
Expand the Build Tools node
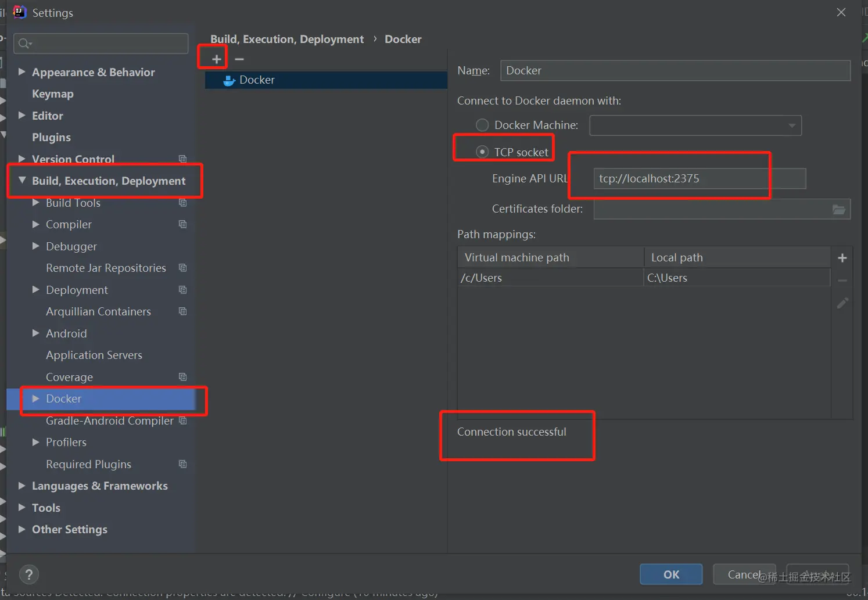pos(36,202)
